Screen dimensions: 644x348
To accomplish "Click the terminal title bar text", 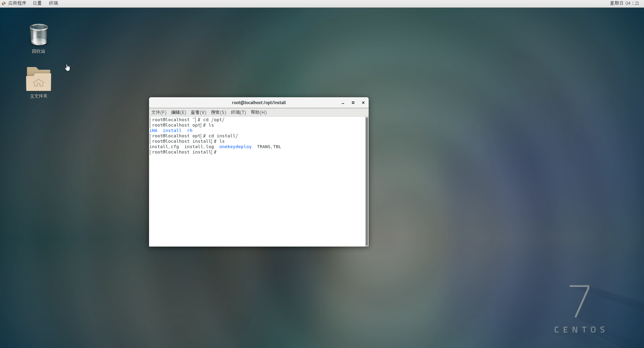I will (259, 103).
